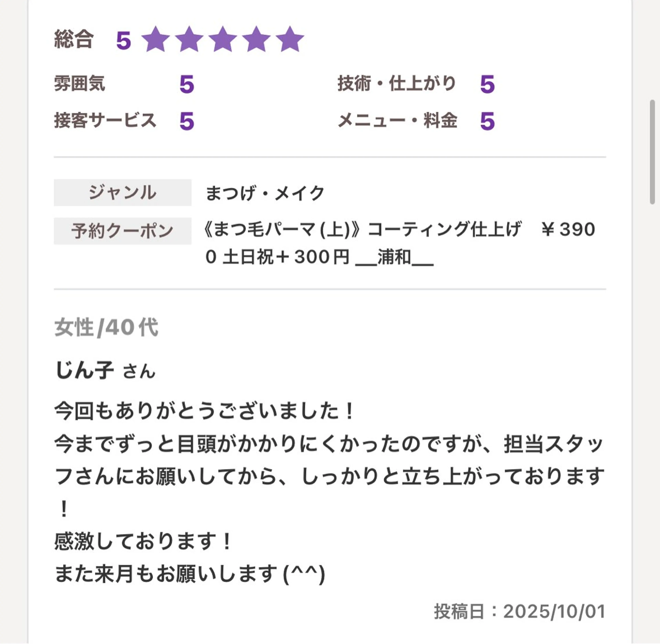Click the fifth purple rating star
This screenshot has width=660, height=644.
290,40
